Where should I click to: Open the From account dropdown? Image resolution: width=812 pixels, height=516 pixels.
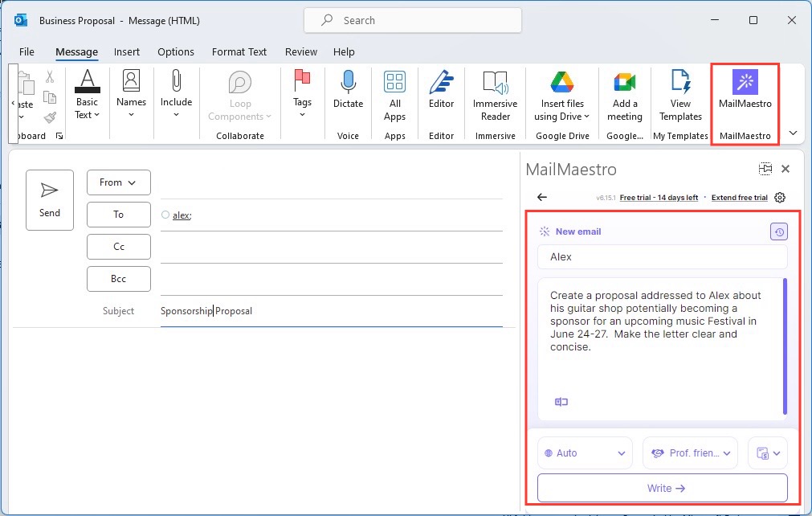click(x=119, y=182)
